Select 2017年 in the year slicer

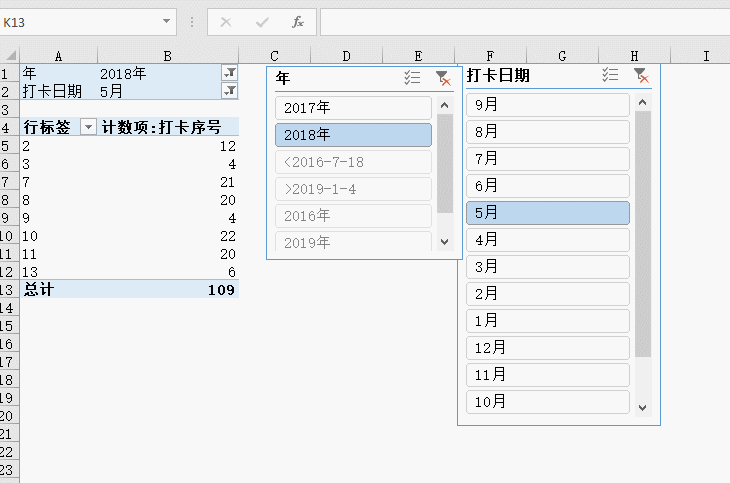click(x=353, y=108)
